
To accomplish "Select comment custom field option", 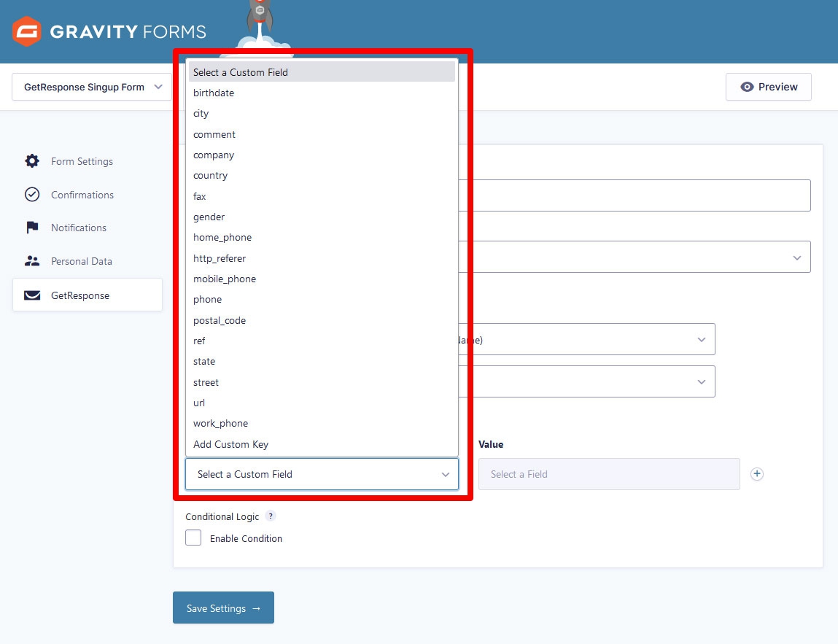I will click(322, 134).
